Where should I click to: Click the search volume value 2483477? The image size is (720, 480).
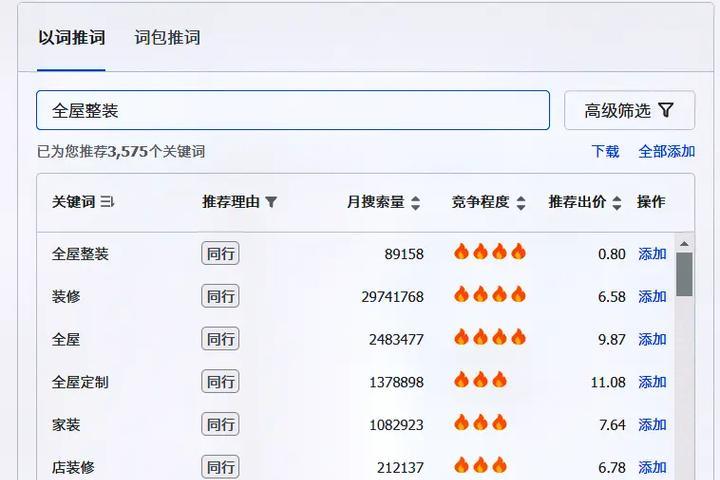(396, 339)
